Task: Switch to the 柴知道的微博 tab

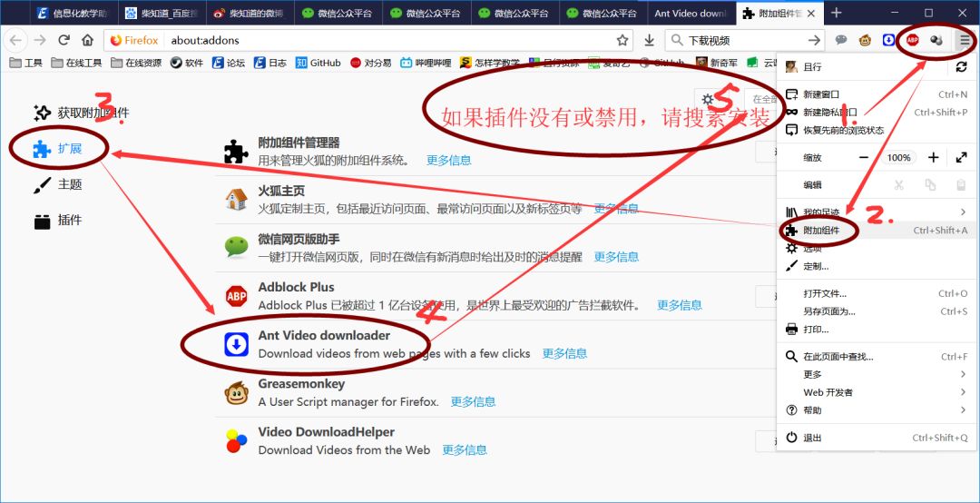Action: tap(250, 13)
